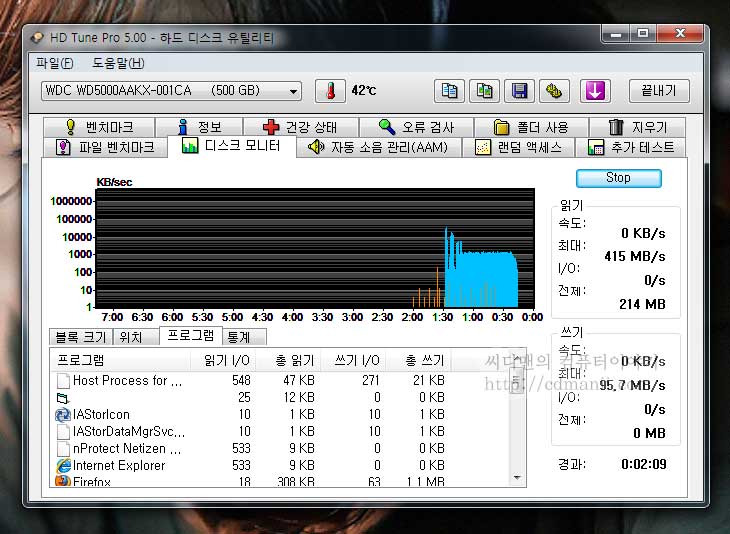
Task: Open the WDC WD5000AAKX drive dropdown
Action: point(171,91)
